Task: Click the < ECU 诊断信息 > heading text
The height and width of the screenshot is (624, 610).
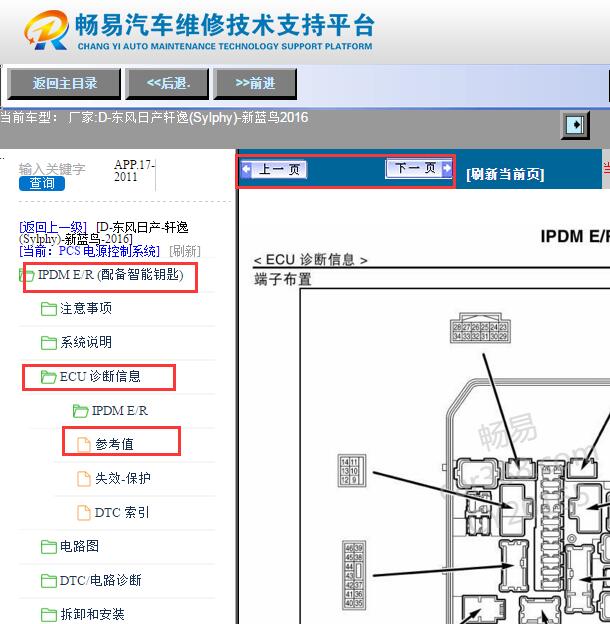Action: click(x=310, y=260)
